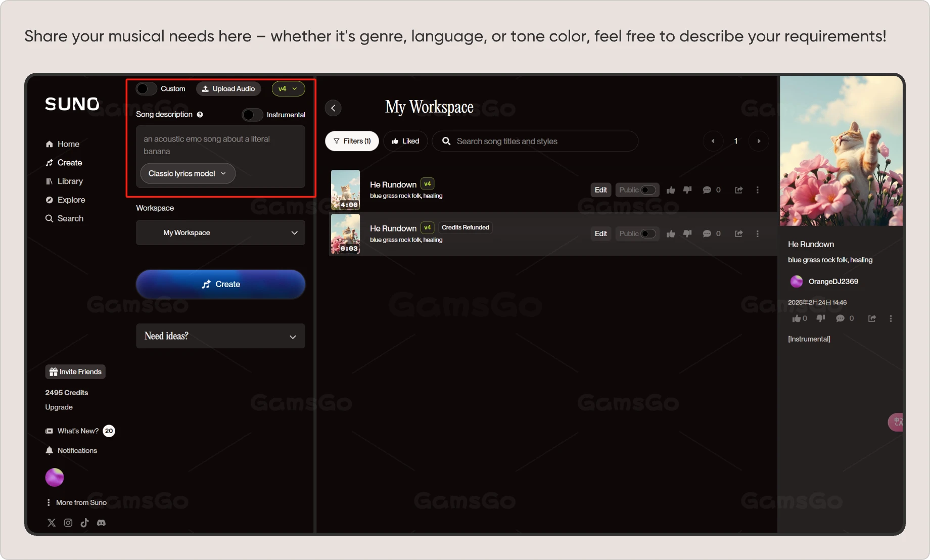Go back using the workspace back arrow
Image resolution: width=930 pixels, height=560 pixels.
[x=333, y=108]
